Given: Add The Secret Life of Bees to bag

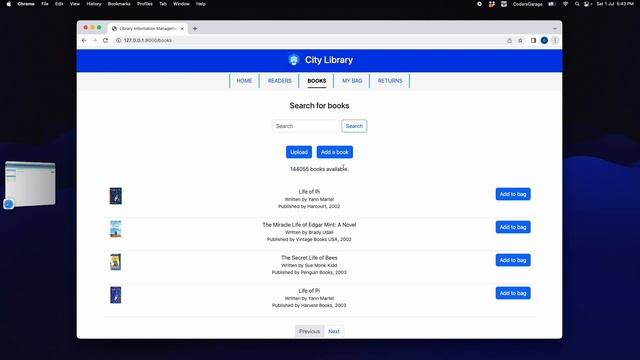Looking at the screenshot, I should (x=513, y=260).
